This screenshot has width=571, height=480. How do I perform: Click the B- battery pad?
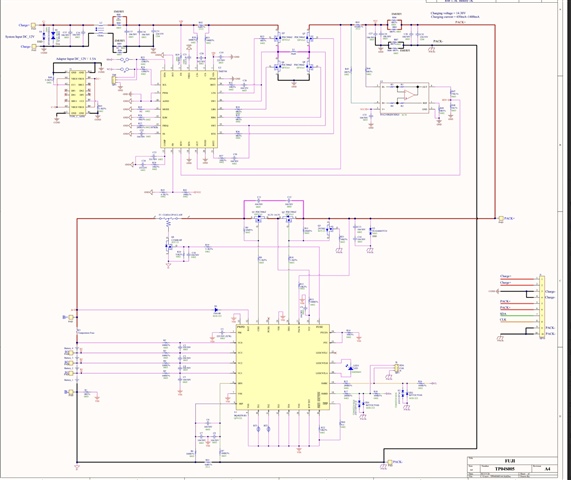click(x=71, y=392)
